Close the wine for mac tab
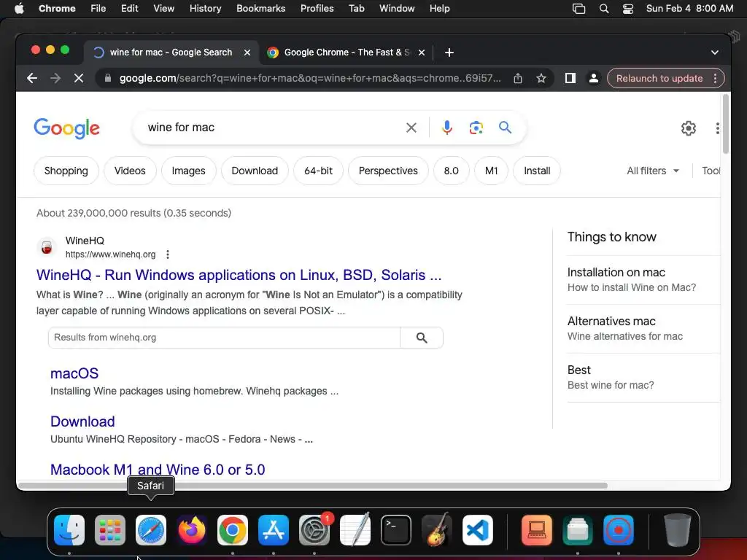This screenshot has height=560, width=747. 247,52
